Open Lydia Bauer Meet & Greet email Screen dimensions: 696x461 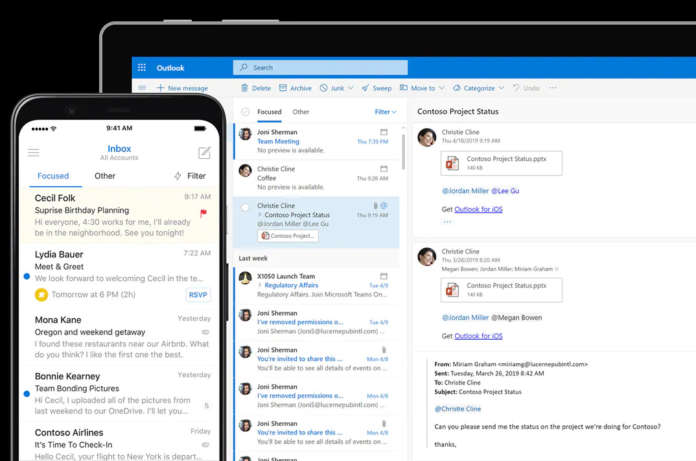(119, 276)
